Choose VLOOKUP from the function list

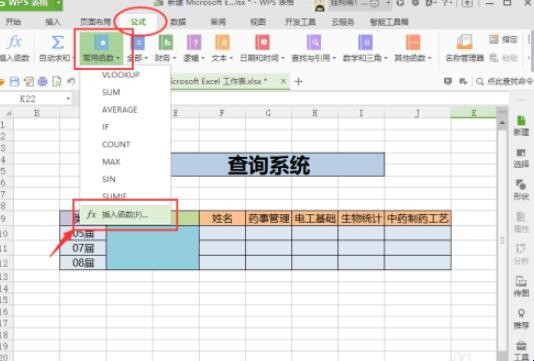125,75
